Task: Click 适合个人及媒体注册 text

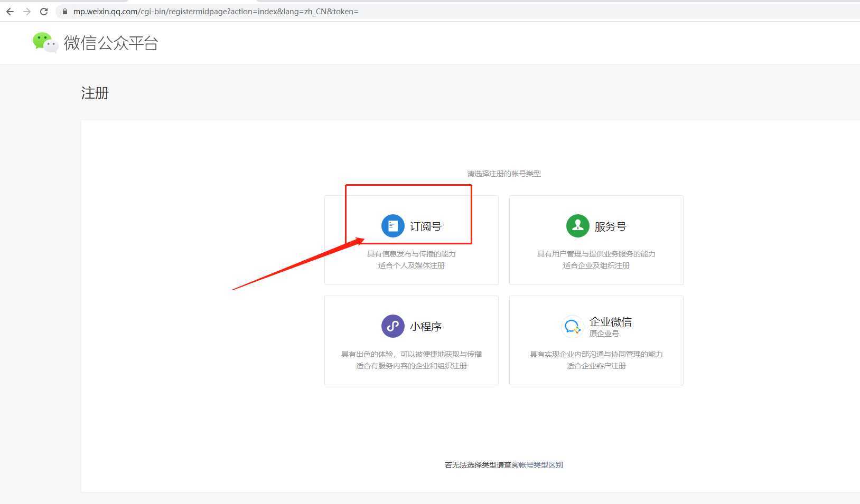Action: pos(412,265)
